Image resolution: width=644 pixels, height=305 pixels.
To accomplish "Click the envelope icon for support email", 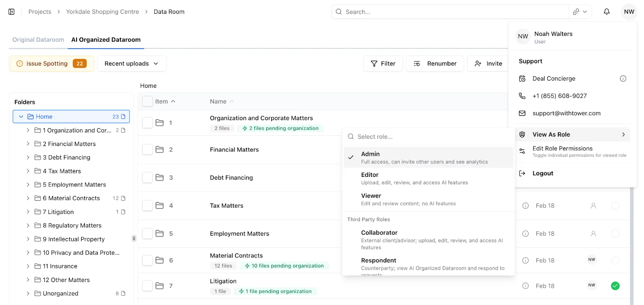I will pos(522,113).
